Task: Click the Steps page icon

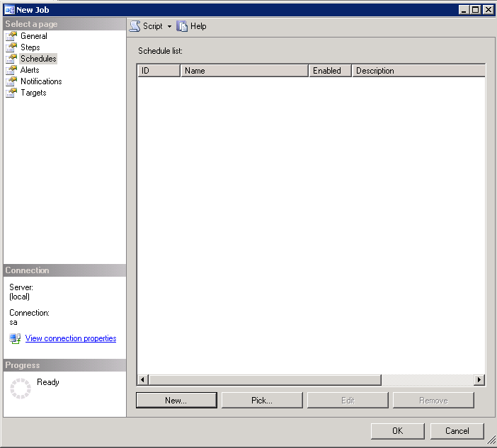Action: tap(11, 47)
